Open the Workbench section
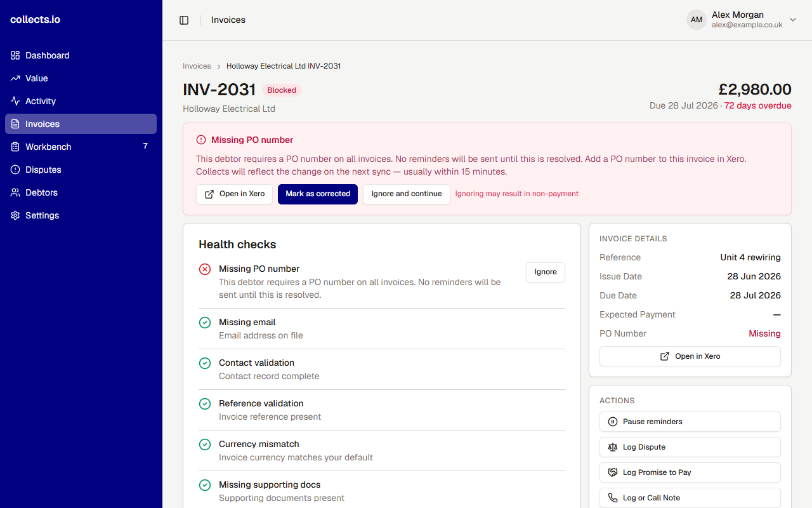 tap(81, 147)
